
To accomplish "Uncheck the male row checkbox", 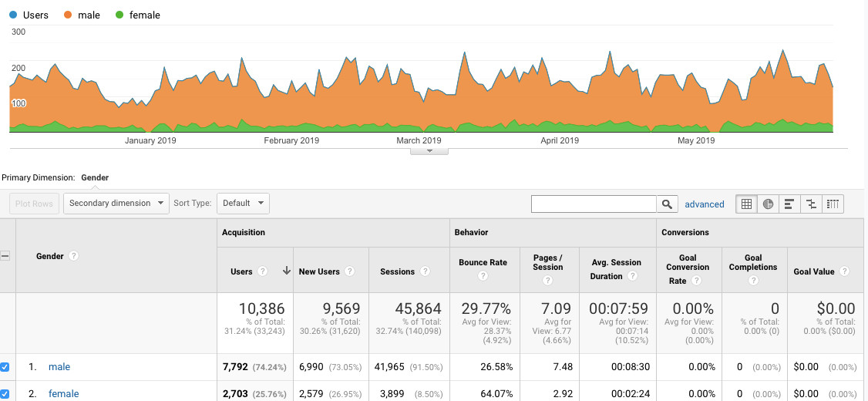I will coord(5,367).
